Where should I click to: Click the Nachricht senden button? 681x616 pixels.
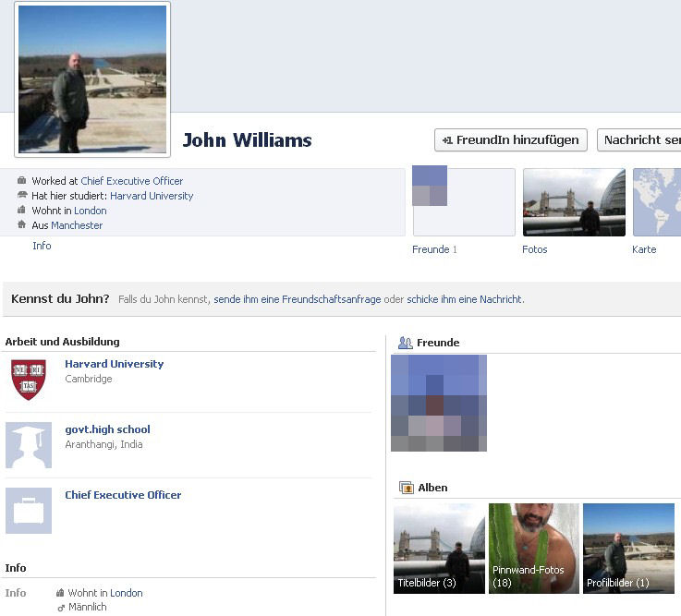point(639,139)
